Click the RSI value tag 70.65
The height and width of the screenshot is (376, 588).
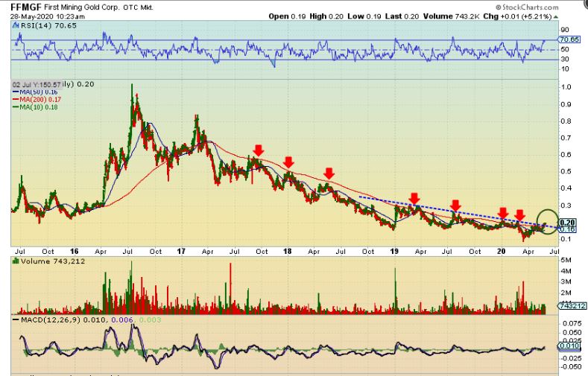click(x=569, y=39)
